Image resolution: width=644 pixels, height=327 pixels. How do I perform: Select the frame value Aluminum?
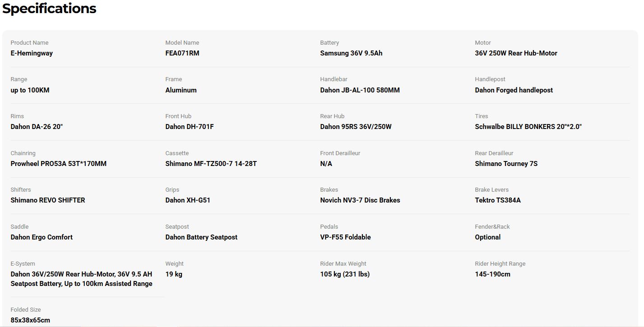click(x=181, y=90)
